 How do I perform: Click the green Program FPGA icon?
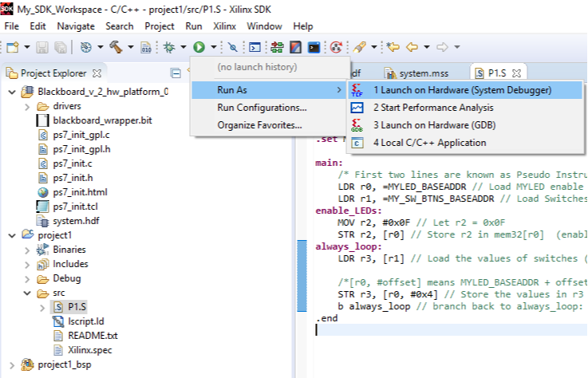click(x=277, y=47)
